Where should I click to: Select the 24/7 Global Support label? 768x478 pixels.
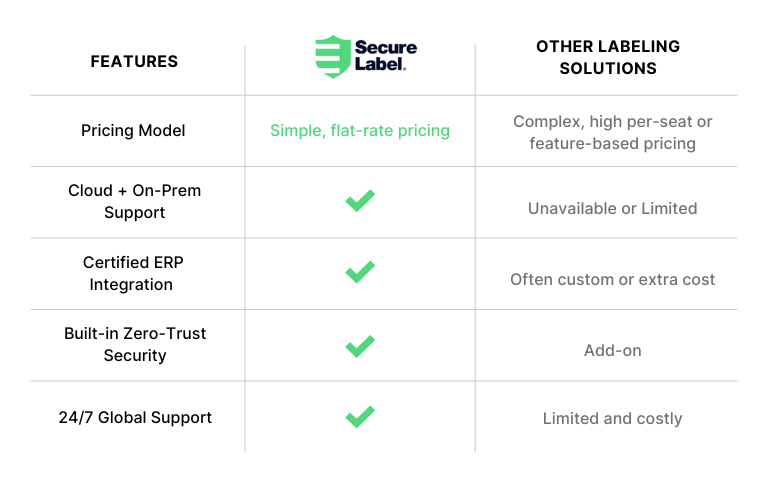tap(135, 418)
